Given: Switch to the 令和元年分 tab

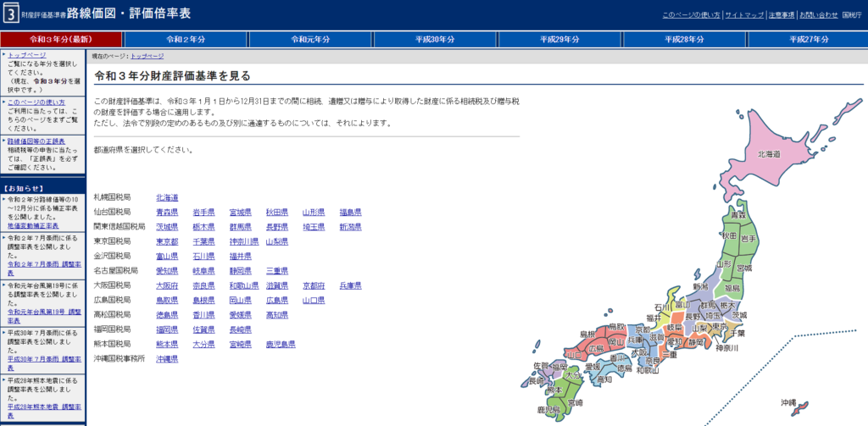Looking at the screenshot, I should 311,40.
